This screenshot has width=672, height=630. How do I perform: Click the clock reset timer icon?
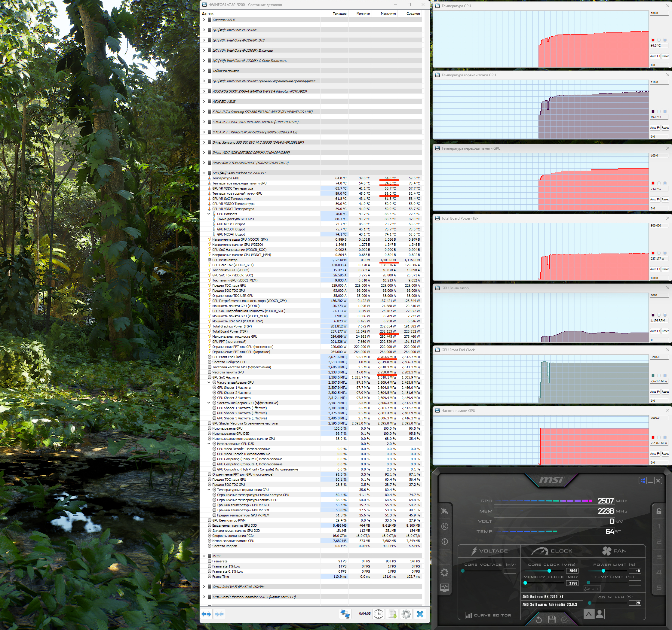(378, 614)
